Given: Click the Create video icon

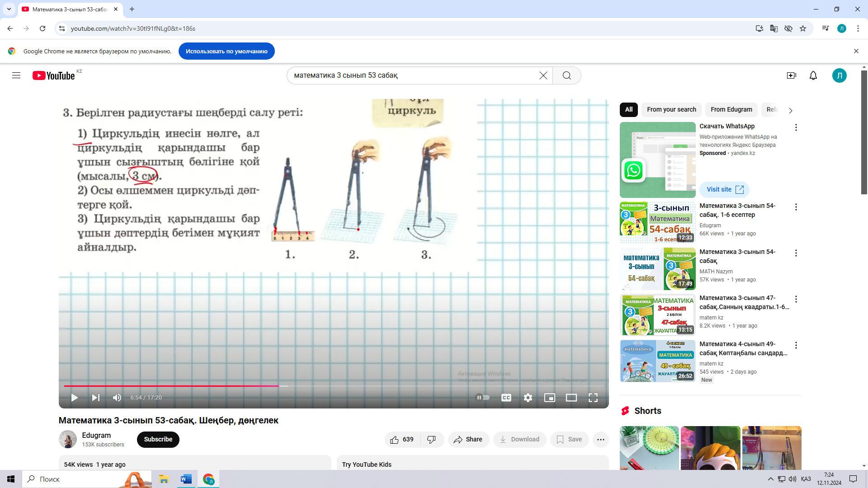Looking at the screenshot, I should (x=791, y=75).
